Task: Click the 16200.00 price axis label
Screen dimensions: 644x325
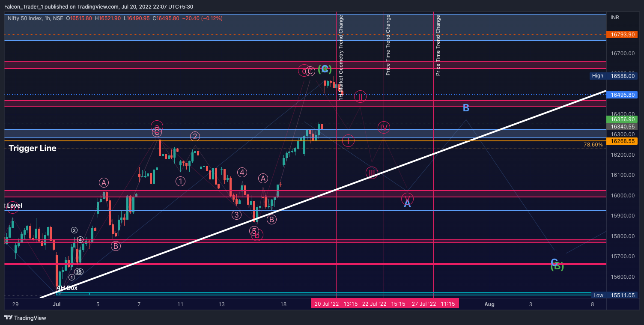Action: pyautogui.click(x=622, y=155)
